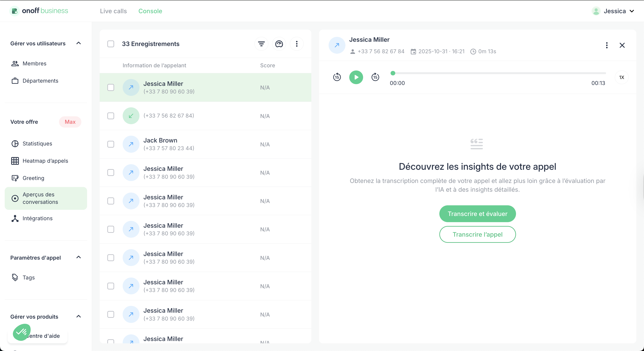Click the Greeting icon in sidebar
Viewport: 644px width, 351px height.
(x=15, y=178)
